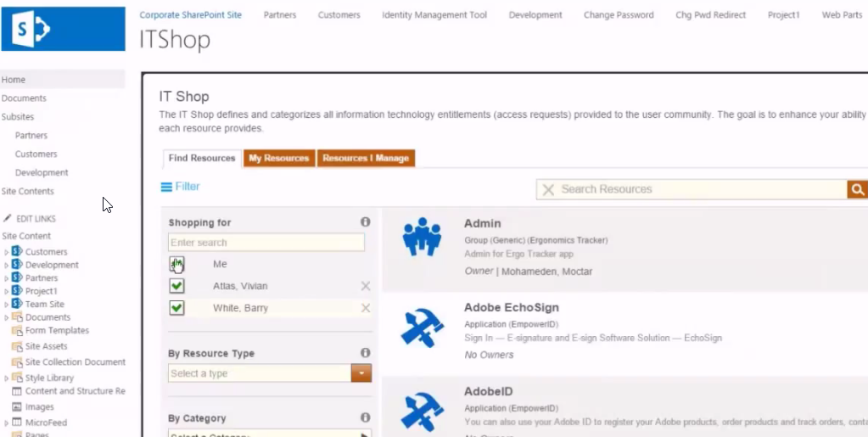Switch to the Resources I Manage tab
Viewport: 868px width, 437px height.
point(366,159)
